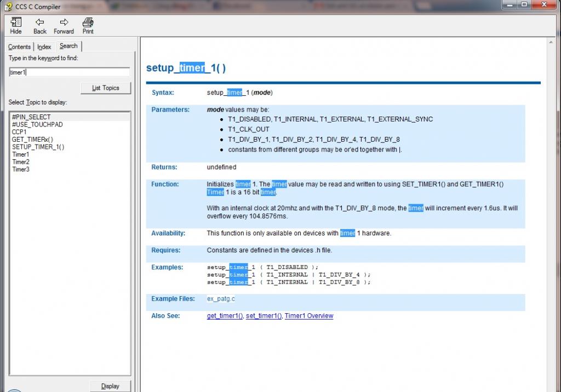Switch to the Contents tab
This screenshot has width=561, height=392.
pos(19,47)
